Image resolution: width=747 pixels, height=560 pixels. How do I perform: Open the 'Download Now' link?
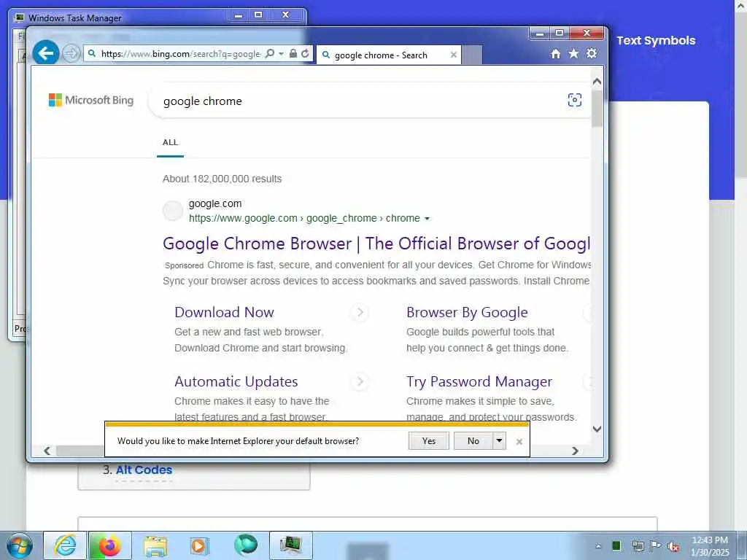[224, 312]
